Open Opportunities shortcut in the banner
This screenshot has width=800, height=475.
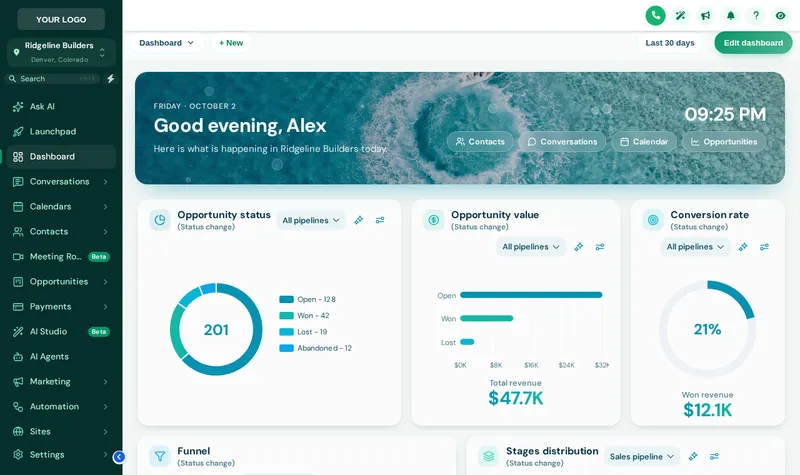click(x=724, y=142)
